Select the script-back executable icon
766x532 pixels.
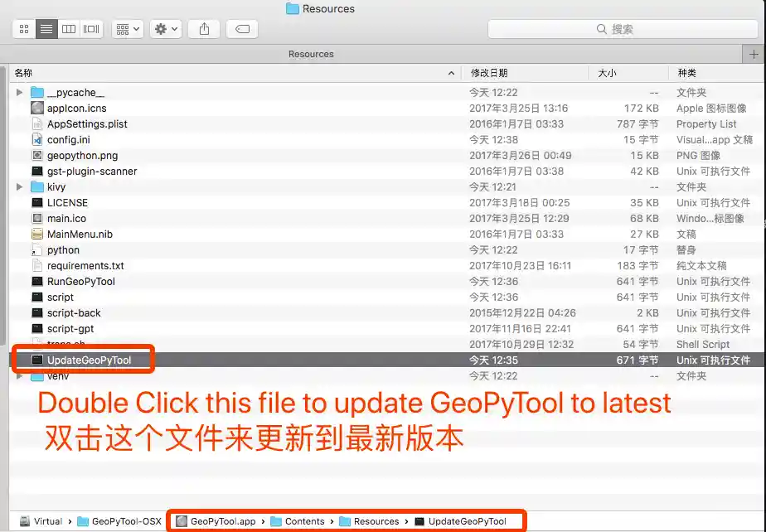(x=37, y=312)
